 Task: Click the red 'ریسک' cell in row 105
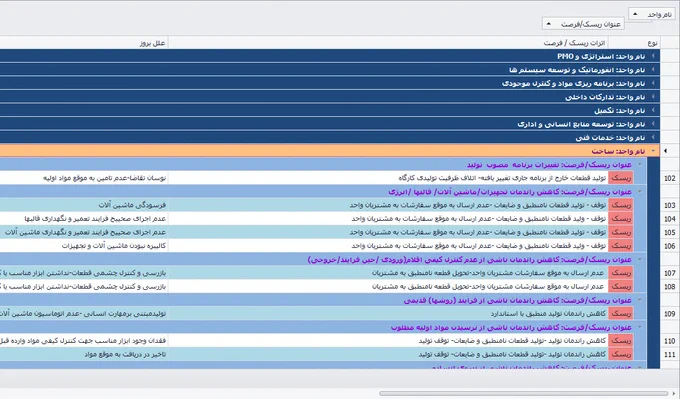click(621, 232)
